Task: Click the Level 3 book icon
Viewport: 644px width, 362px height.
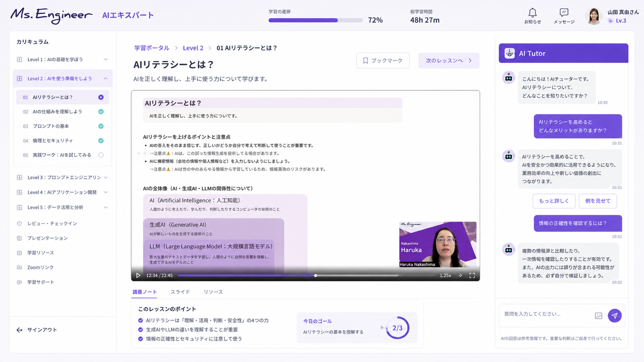Action: click(19, 178)
